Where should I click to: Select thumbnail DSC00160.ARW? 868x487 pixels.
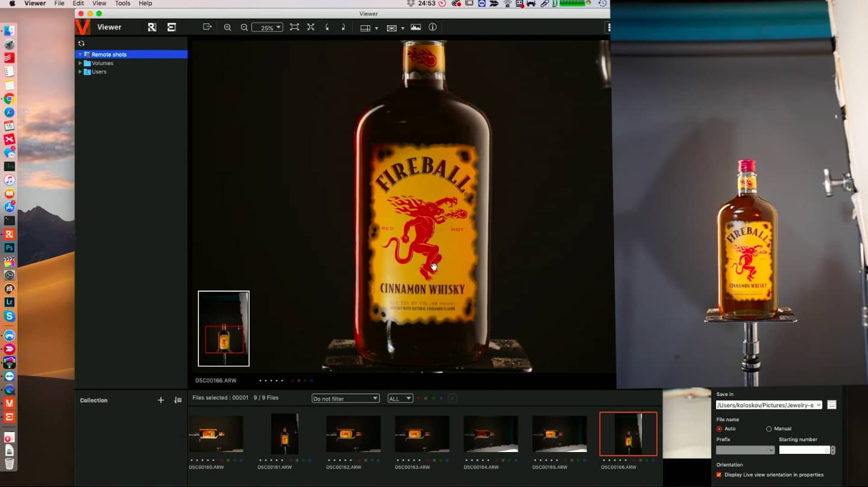click(216, 434)
